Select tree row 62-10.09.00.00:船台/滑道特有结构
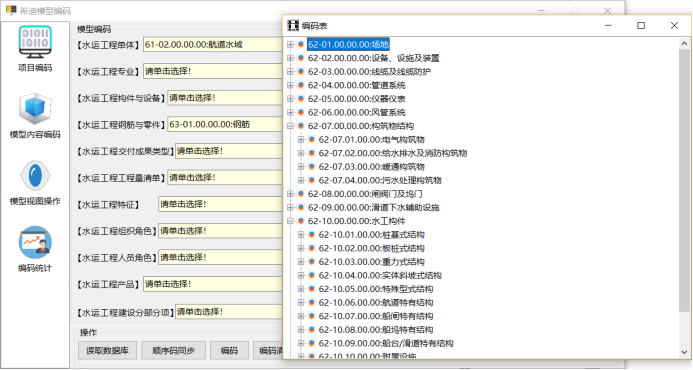Screen dimensions: 693x370 (x=386, y=343)
